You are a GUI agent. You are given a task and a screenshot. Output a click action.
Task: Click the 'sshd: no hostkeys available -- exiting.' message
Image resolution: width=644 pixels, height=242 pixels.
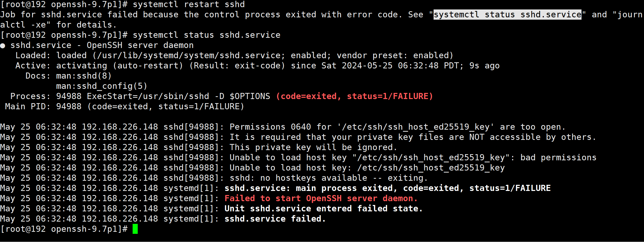point(329,178)
